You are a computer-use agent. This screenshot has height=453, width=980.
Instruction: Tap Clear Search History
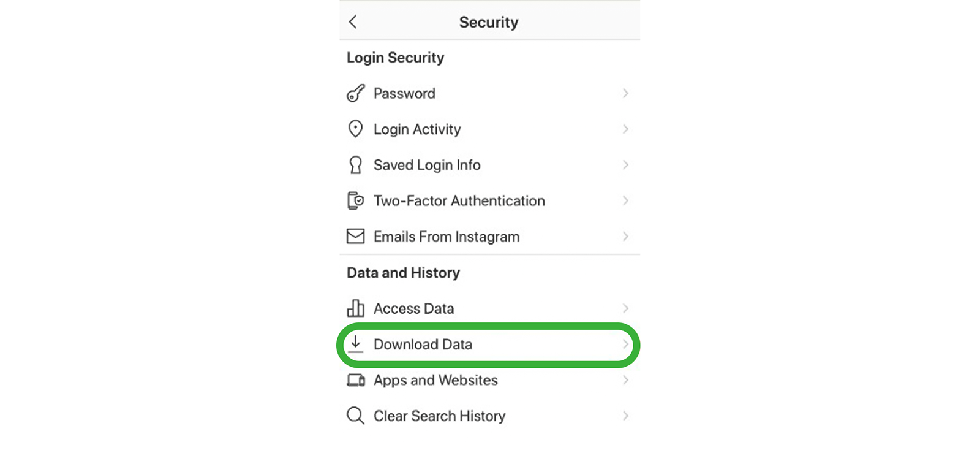439,416
